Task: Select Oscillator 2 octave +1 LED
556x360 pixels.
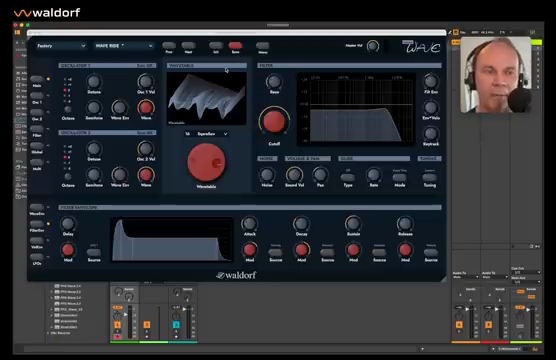Action: pyautogui.click(x=65, y=152)
